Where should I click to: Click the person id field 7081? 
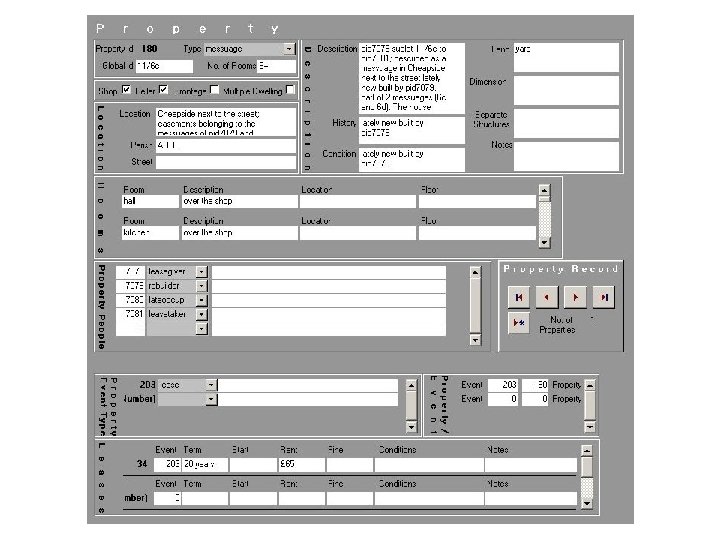[130, 315]
